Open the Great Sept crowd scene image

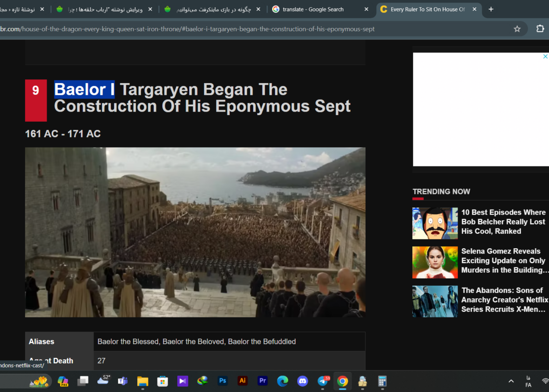coord(195,232)
